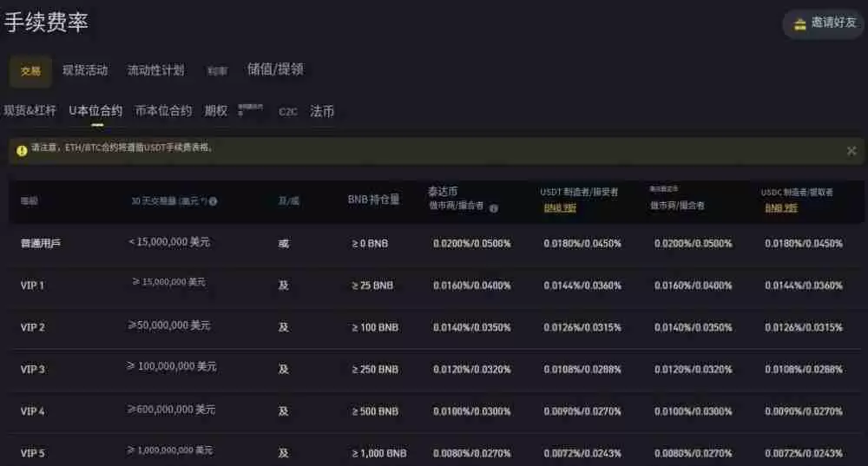The height and width of the screenshot is (466, 868).
Task: Click the '< 15,000,000 美元' volume cell
Action: pyautogui.click(x=169, y=242)
